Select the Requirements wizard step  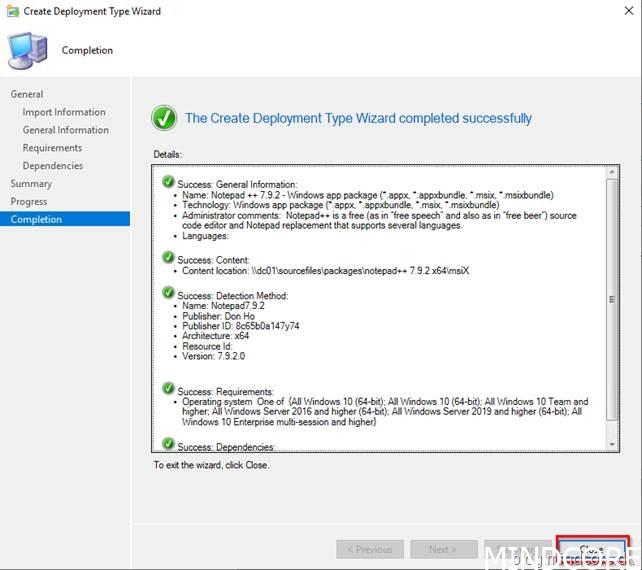52,148
